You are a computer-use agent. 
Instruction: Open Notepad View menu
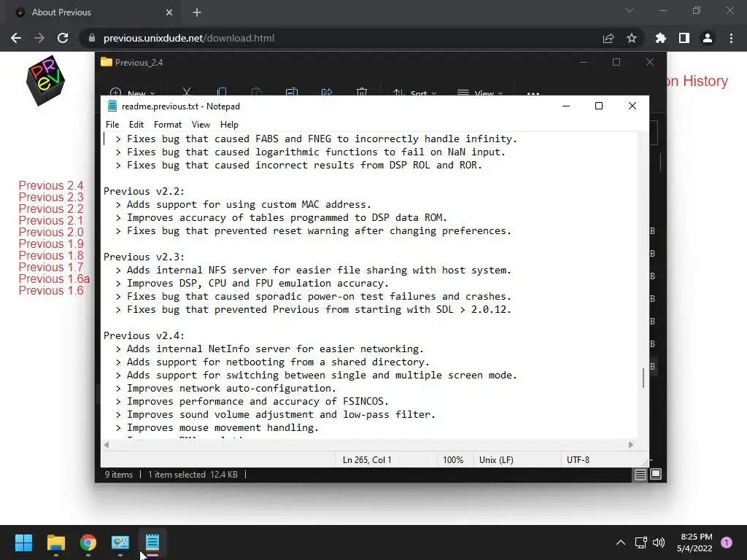coord(201,124)
